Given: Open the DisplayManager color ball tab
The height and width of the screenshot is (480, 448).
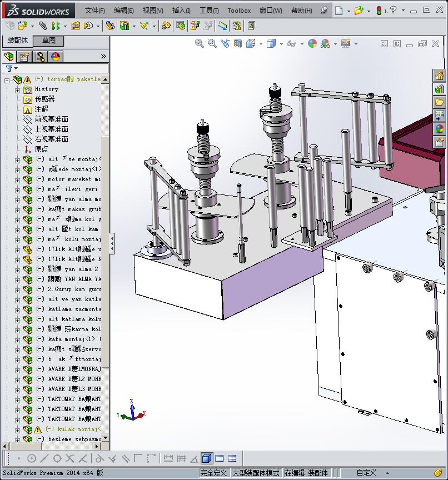Looking at the screenshot, I should pyautogui.click(x=56, y=56).
